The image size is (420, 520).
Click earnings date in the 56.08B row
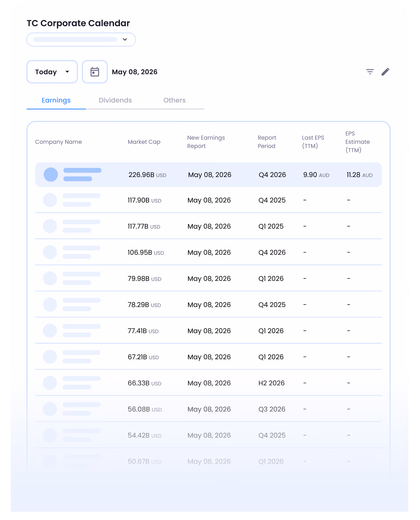tap(209, 410)
